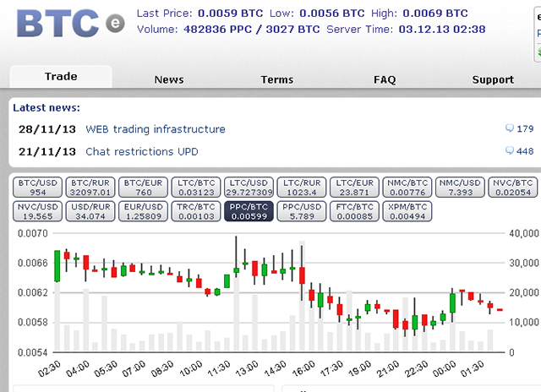Open the FAQ tab
The width and height of the screenshot is (541, 392).
point(385,79)
